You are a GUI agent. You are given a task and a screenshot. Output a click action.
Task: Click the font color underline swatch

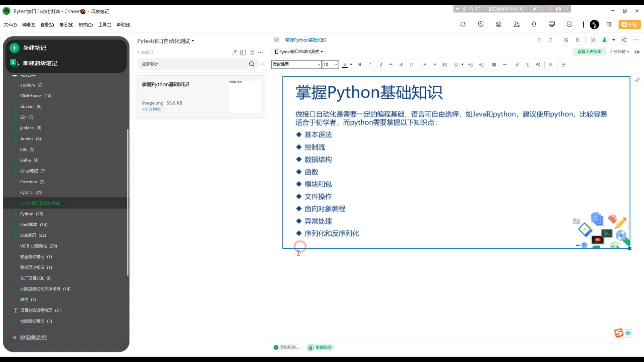coord(344,65)
